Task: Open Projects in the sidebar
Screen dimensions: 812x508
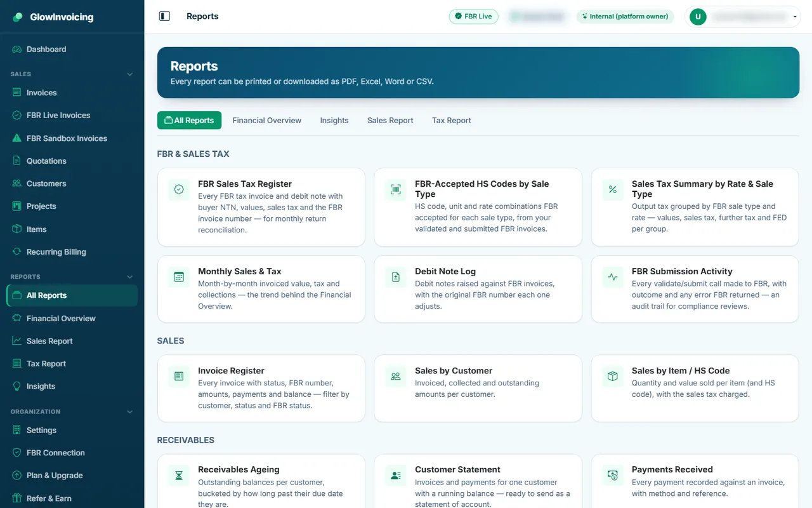Action: [72, 206]
